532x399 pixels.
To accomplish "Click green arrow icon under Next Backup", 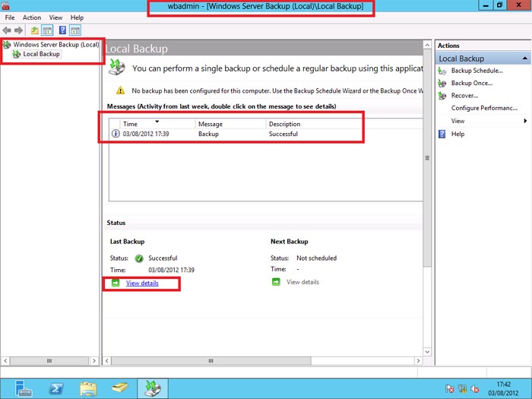I will (x=276, y=282).
